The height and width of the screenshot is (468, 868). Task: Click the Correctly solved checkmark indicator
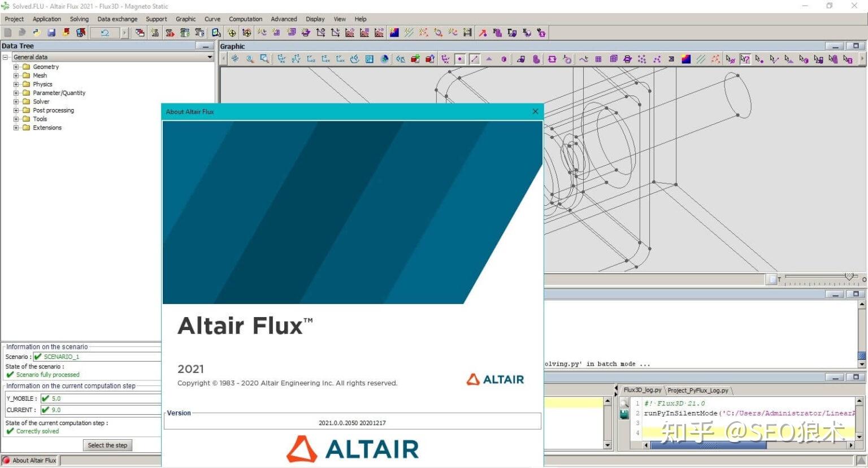[x=10, y=431]
